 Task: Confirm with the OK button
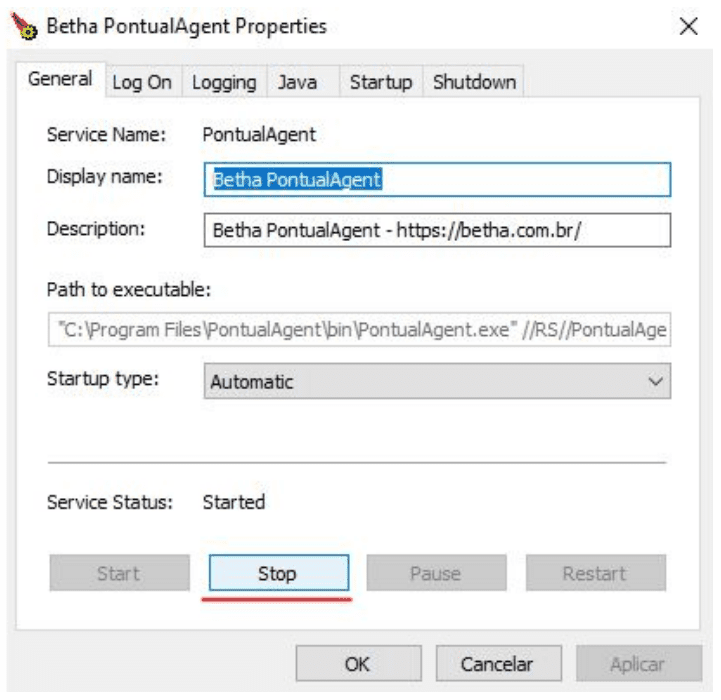[x=357, y=664]
